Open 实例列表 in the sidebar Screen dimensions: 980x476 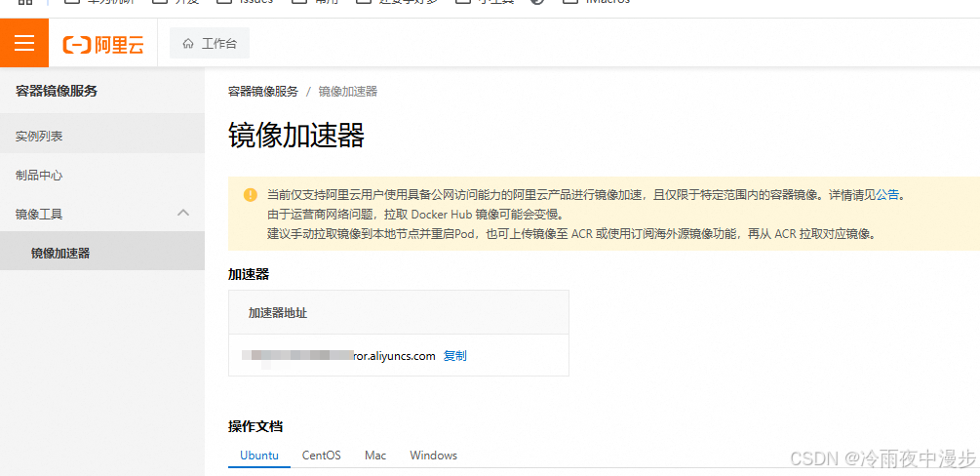101,136
